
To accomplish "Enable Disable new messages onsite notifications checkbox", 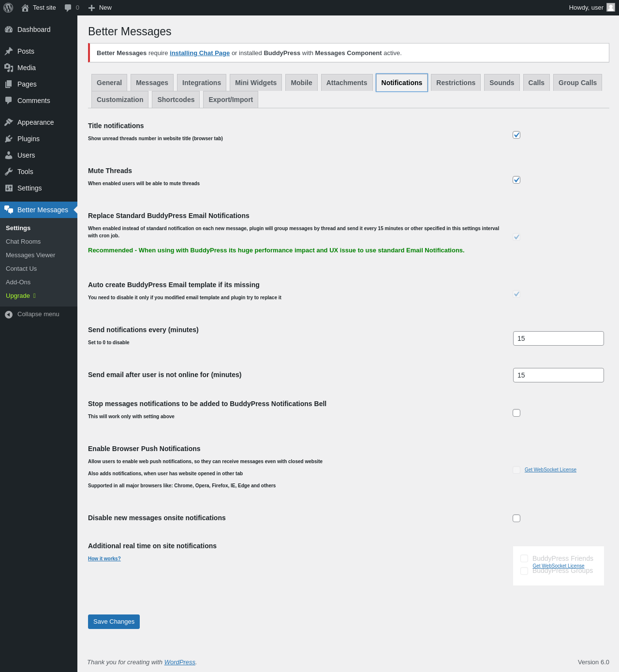I will coord(516,518).
